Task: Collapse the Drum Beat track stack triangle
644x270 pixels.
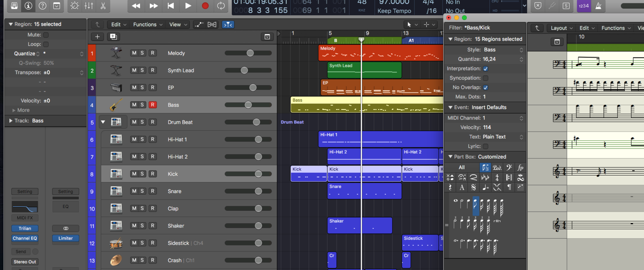Action: coord(103,122)
